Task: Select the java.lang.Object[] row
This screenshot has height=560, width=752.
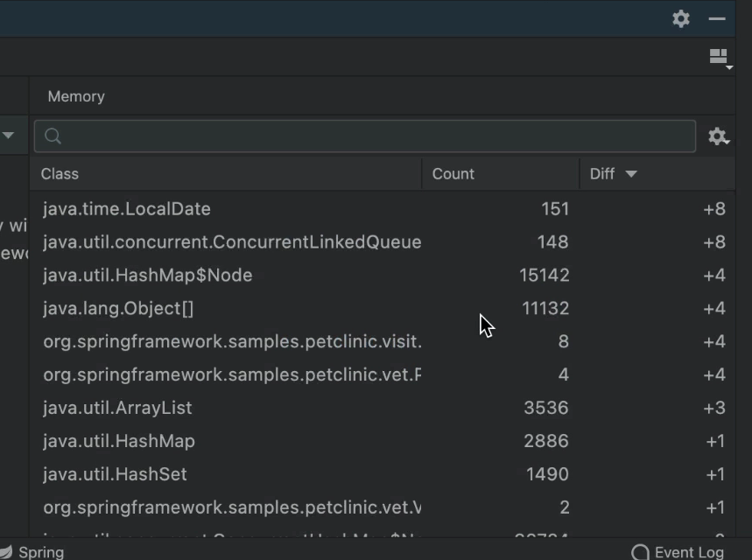Action: pos(118,309)
